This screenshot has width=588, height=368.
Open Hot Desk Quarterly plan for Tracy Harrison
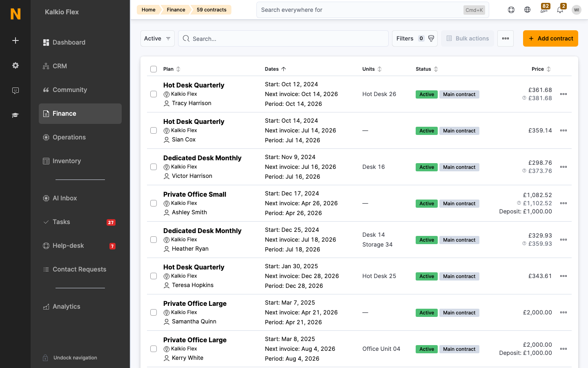[x=194, y=85]
